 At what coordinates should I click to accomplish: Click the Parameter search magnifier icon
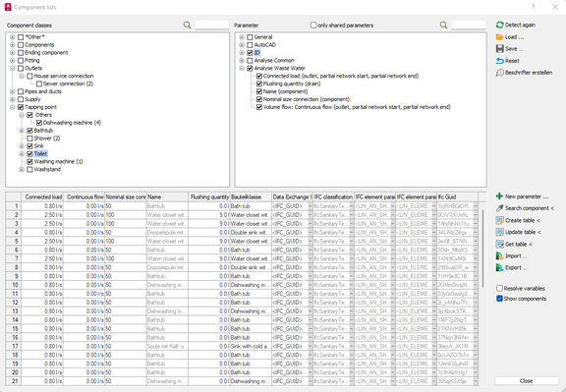tap(443, 25)
